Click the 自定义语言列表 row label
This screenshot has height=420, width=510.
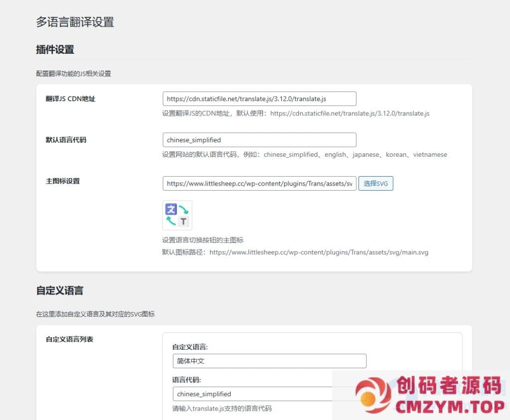[x=69, y=339]
